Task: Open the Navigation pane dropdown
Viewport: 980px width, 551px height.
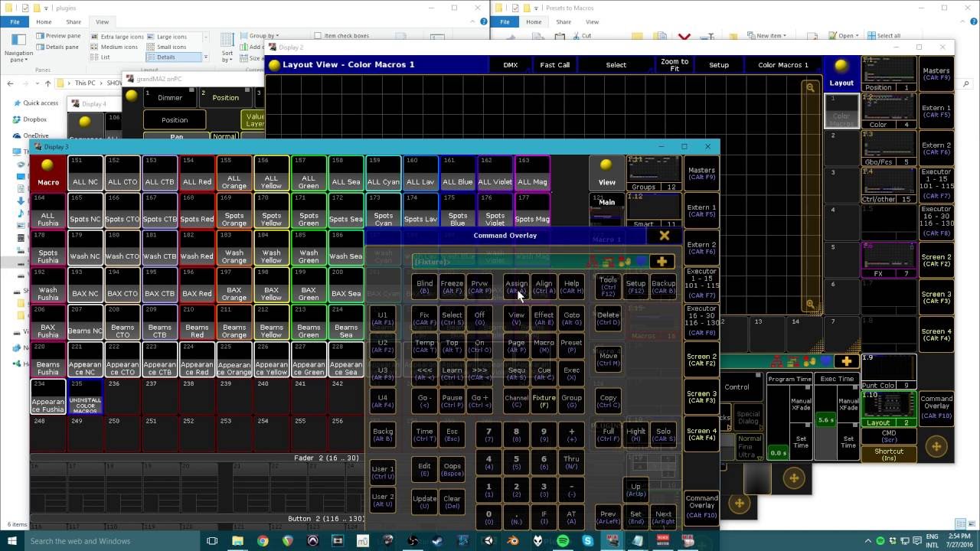Action: pyautogui.click(x=18, y=47)
